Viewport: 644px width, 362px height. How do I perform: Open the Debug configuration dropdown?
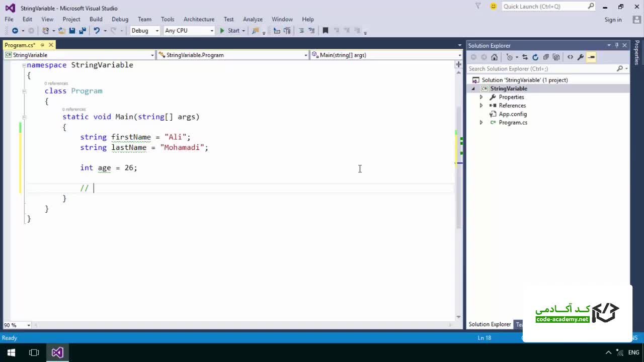point(144,31)
